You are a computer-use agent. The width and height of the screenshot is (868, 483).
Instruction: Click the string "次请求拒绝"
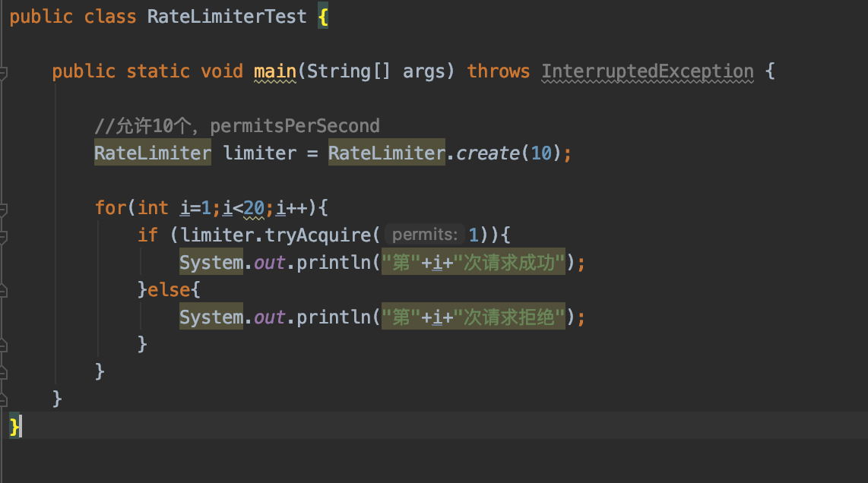(508, 317)
